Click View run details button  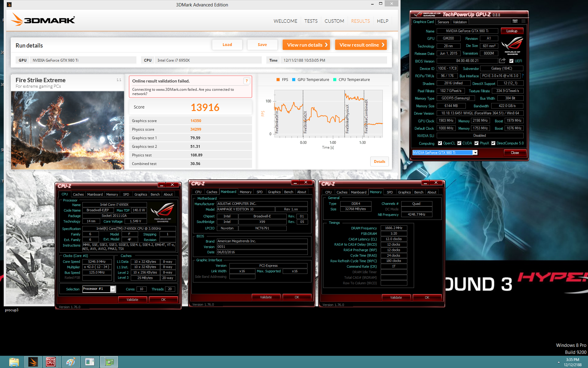[x=306, y=45]
